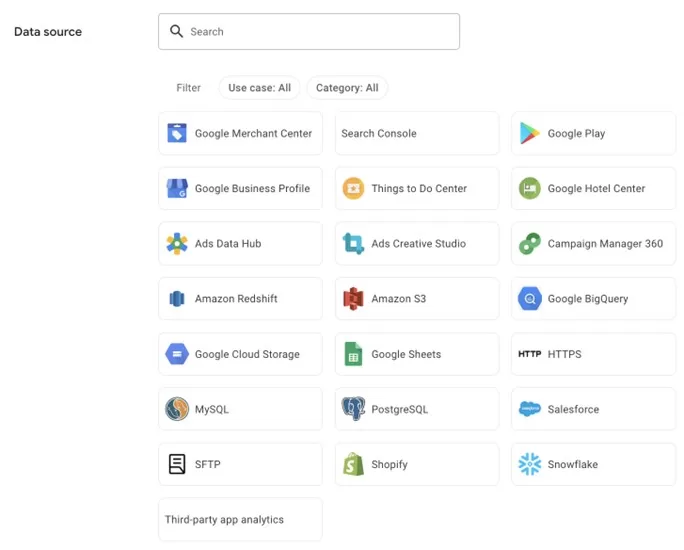Viewport: 684px width, 550px height.
Task: Open the Category: All filter
Action: click(x=347, y=88)
